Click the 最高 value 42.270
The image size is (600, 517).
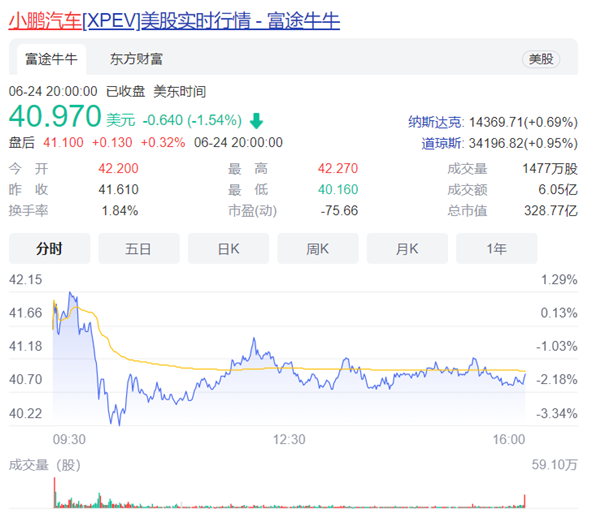point(338,168)
